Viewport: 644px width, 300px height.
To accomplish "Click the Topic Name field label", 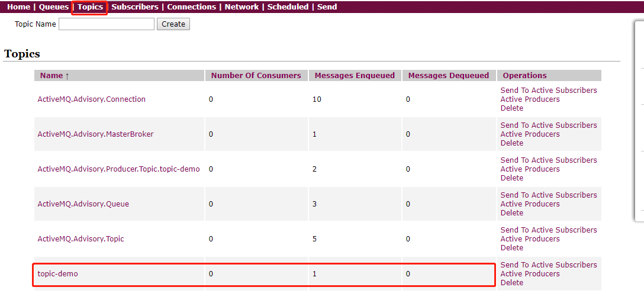I will pyautogui.click(x=36, y=24).
